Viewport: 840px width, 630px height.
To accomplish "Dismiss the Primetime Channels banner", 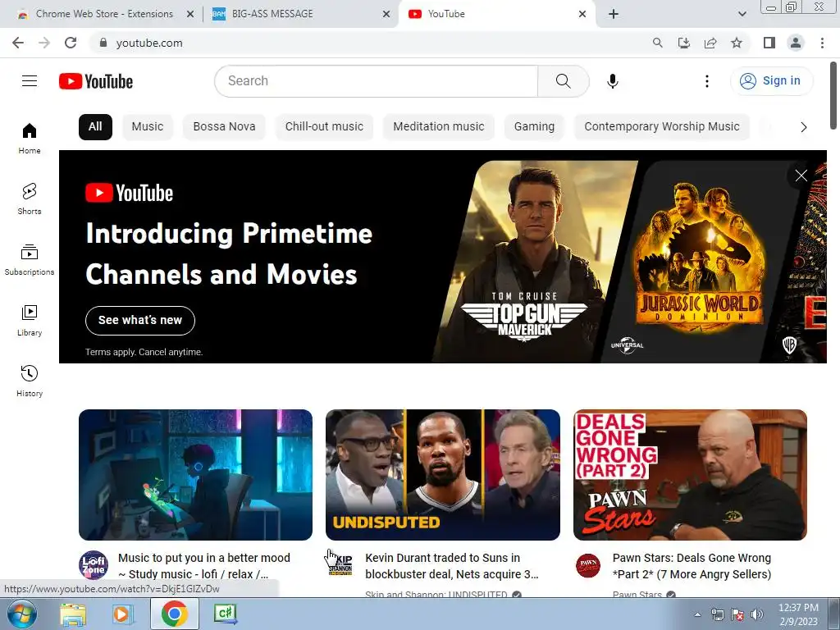I will click(801, 176).
